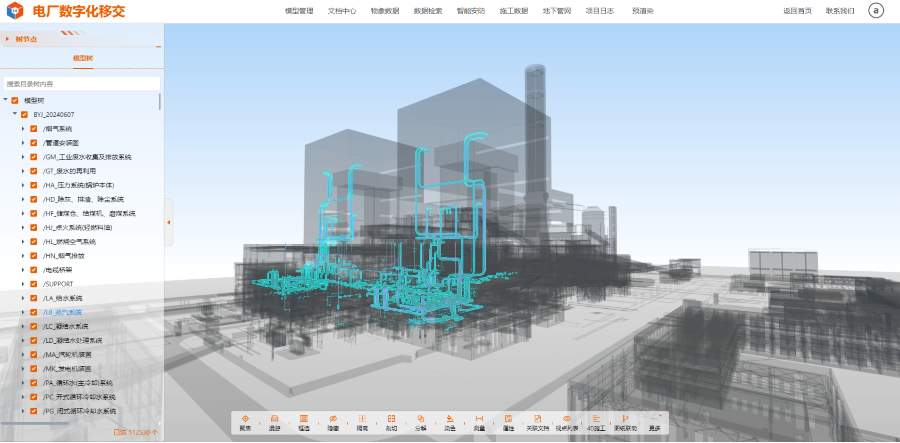Switch to the 地下管网 menu
The height and width of the screenshot is (443, 900).
pyautogui.click(x=556, y=11)
